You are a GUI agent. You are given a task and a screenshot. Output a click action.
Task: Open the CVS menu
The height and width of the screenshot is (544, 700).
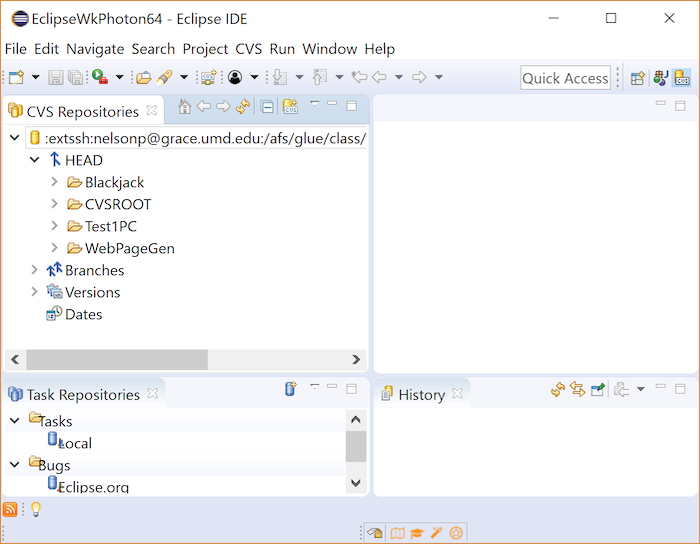248,49
